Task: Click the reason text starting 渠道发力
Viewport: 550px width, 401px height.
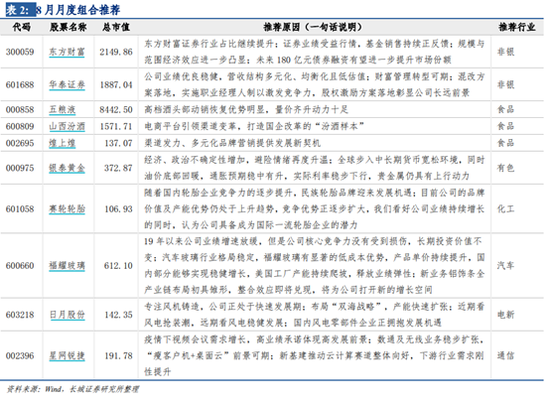Action: pos(232,143)
